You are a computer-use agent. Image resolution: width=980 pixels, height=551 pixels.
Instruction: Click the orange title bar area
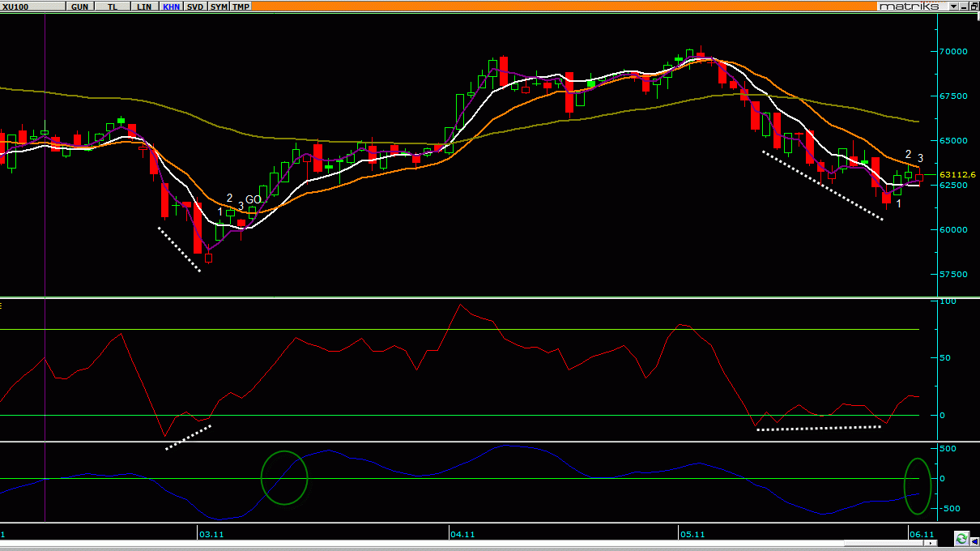tap(567, 6)
